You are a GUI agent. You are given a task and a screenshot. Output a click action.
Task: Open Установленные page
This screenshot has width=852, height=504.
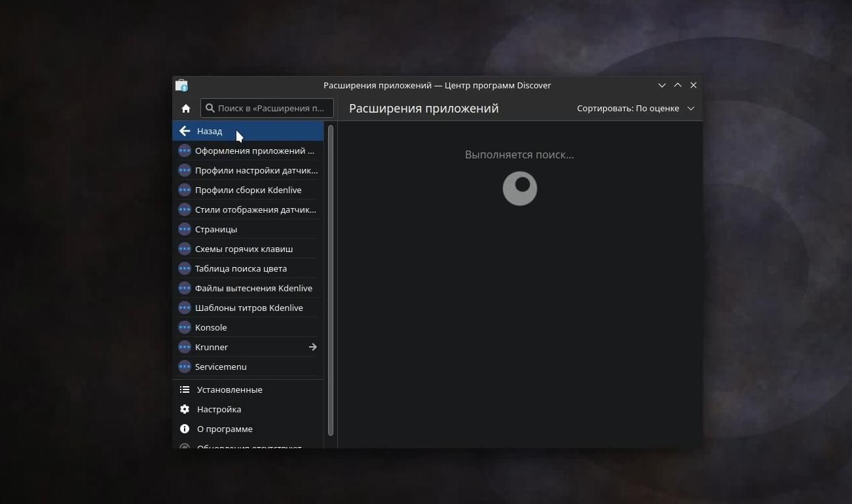[x=248, y=389]
